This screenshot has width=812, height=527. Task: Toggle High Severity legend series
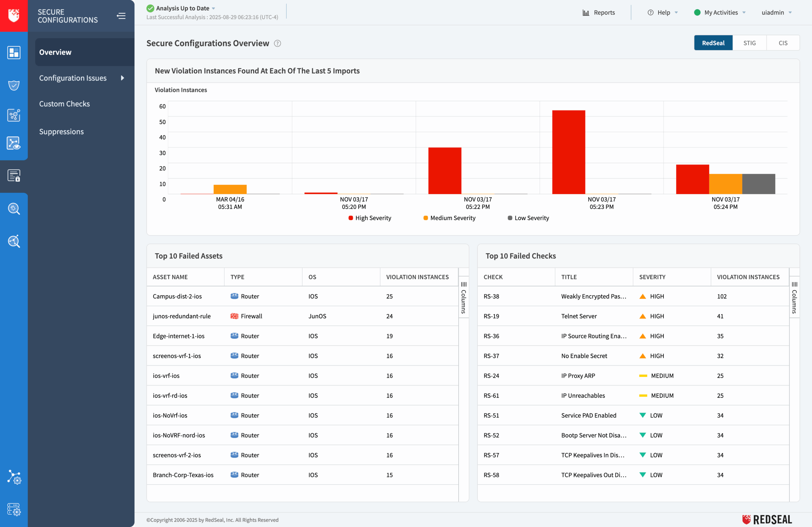[370, 218]
